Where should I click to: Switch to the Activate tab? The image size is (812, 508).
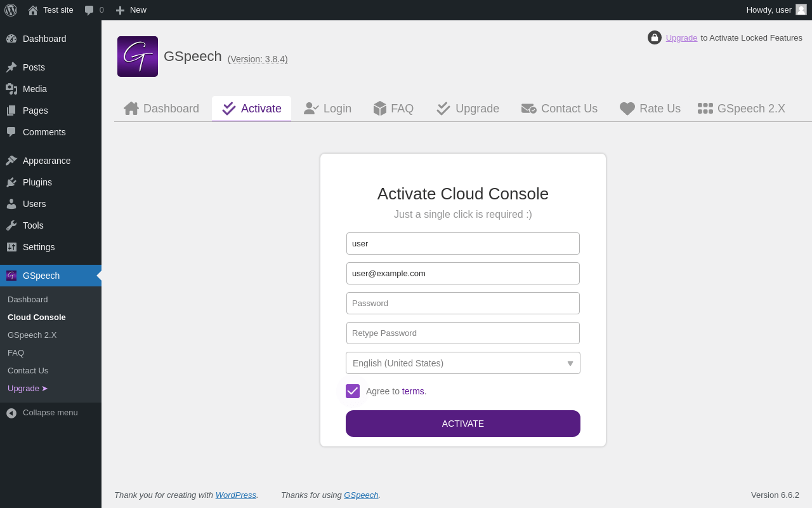(x=252, y=109)
